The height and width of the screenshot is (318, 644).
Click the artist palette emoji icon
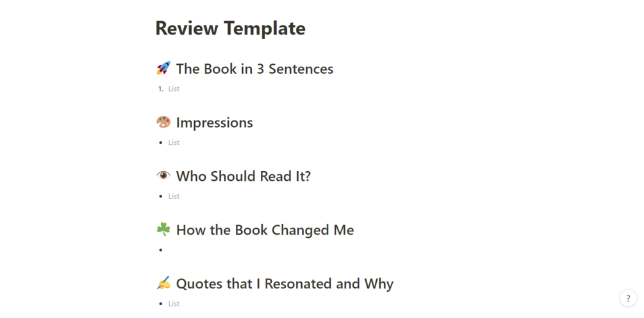pos(163,122)
